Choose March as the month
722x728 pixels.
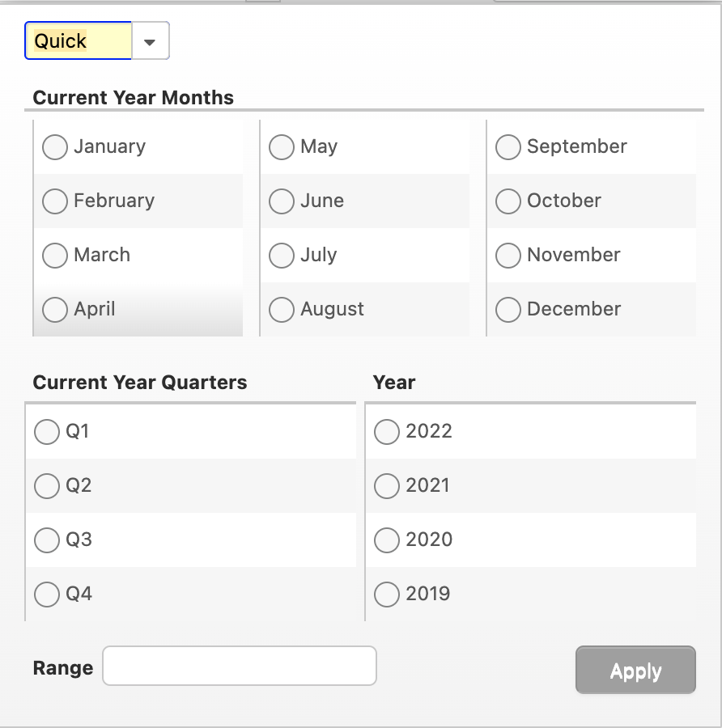coord(55,255)
